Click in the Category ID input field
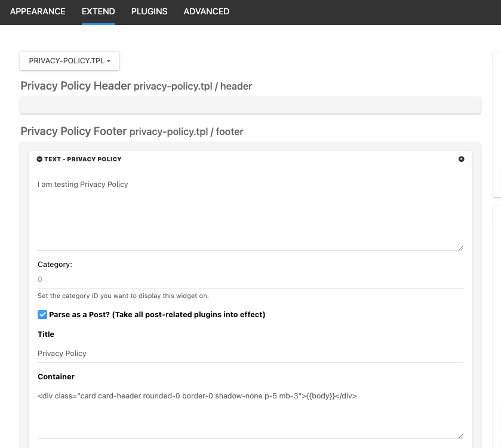This screenshot has width=501, height=448. (x=250, y=280)
